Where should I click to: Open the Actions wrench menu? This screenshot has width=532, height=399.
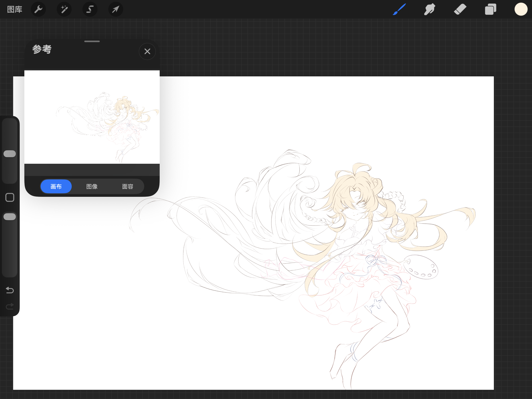pos(38,9)
